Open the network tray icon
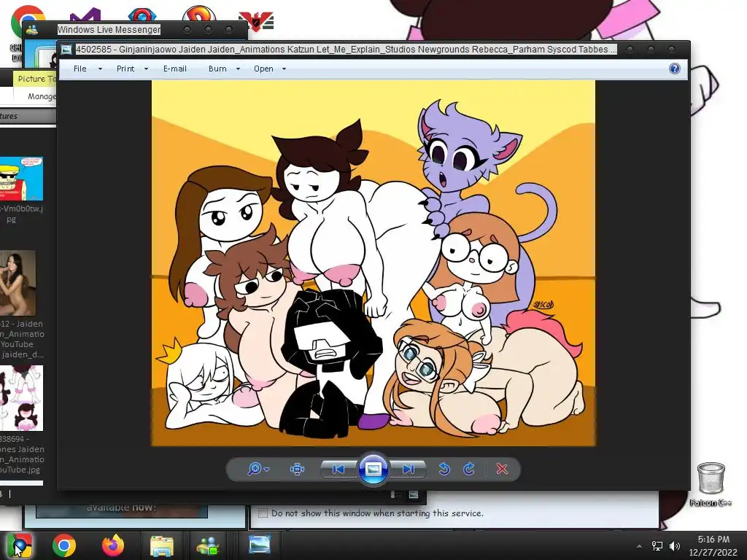Image resolution: width=747 pixels, height=560 pixels. click(x=657, y=545)
